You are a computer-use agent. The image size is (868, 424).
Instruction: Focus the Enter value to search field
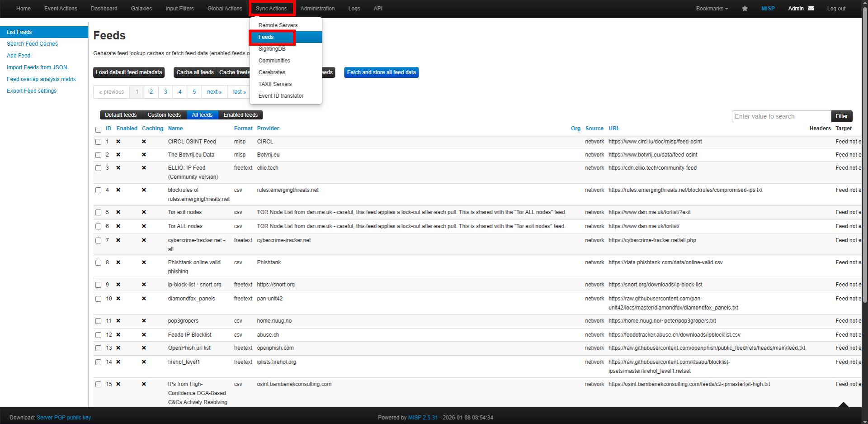(x=781, y=116)
